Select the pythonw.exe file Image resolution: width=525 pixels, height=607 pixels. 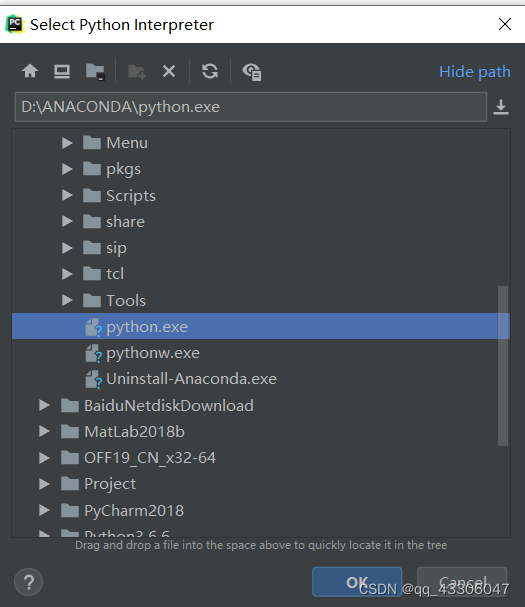tap(261, 353)
